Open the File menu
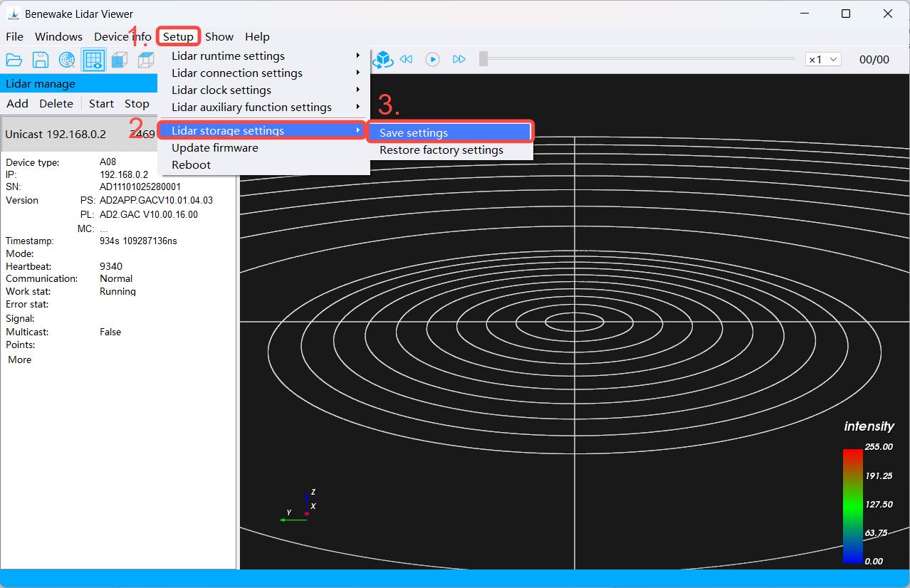 point(14,36)
